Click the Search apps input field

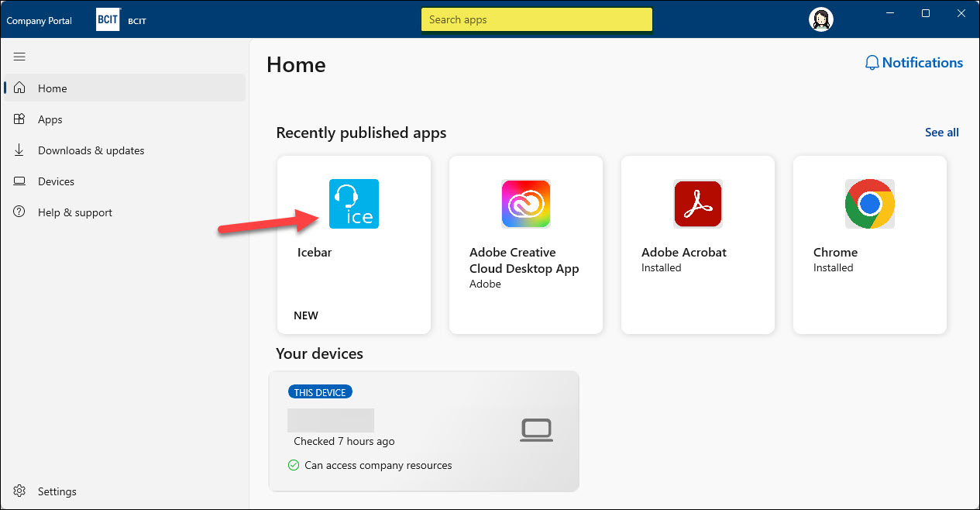coord(536,19)
